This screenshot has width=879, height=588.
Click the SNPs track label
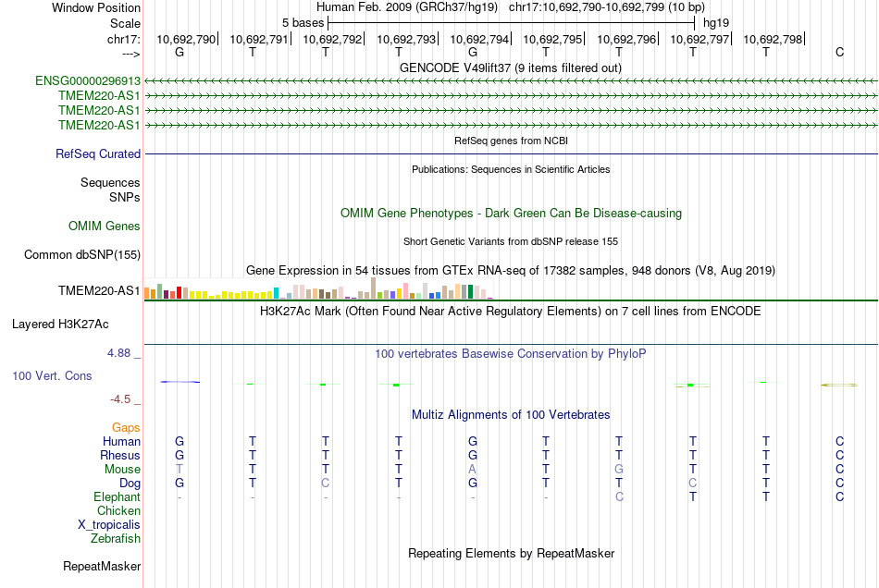click(125, 197)
